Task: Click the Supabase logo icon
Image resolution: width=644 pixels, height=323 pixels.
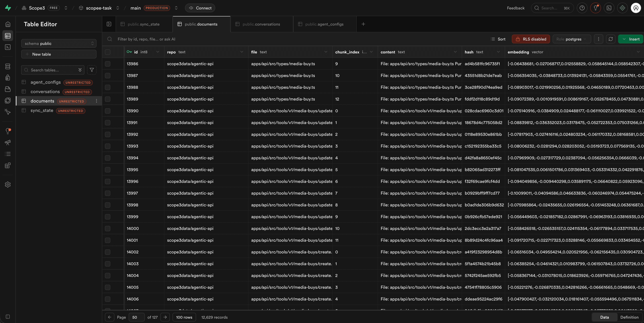Action: [x=8, y=8]
